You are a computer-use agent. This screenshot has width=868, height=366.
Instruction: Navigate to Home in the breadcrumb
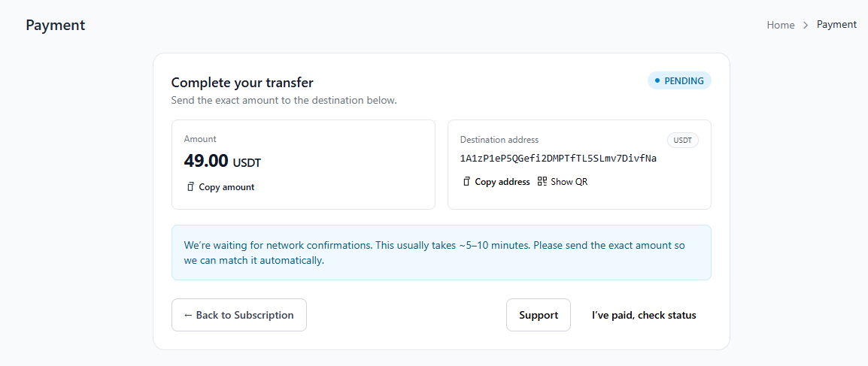781,25
